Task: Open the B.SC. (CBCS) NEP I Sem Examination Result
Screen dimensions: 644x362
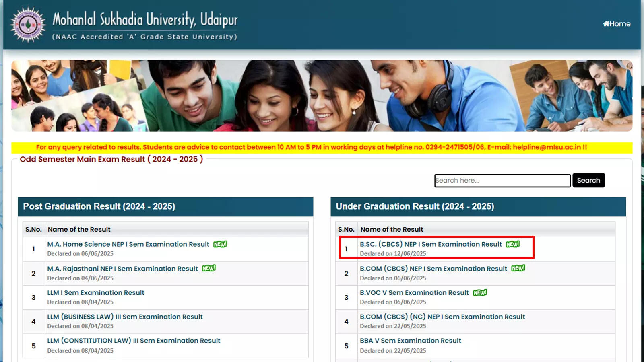Action: coord(430,244)
